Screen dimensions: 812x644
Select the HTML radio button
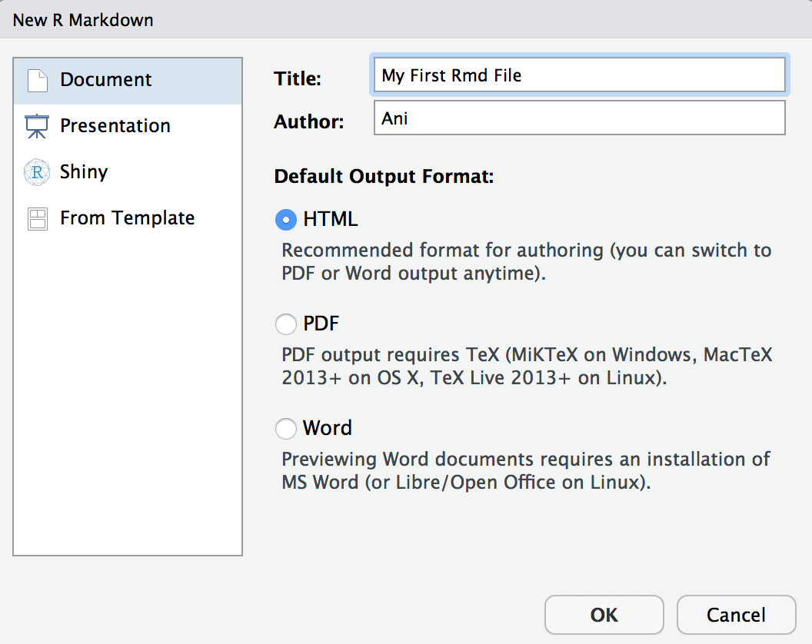(x=285, y=220)
